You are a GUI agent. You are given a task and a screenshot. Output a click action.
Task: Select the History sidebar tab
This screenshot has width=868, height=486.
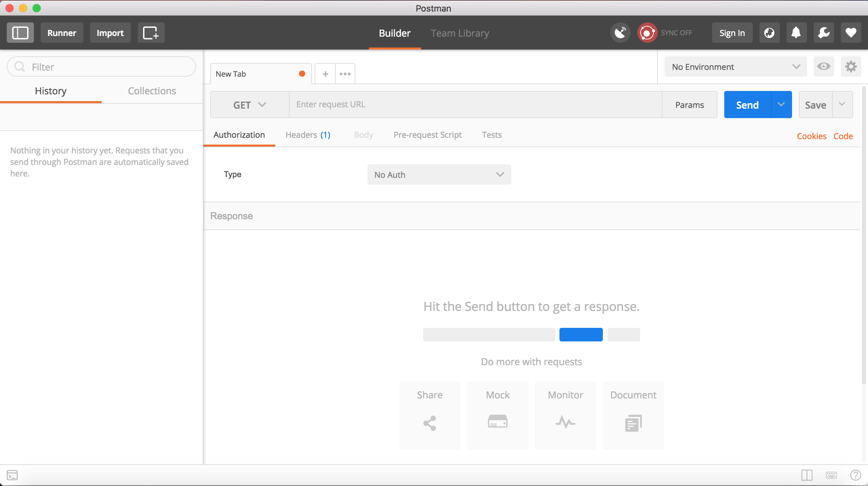tap(51, 91)
